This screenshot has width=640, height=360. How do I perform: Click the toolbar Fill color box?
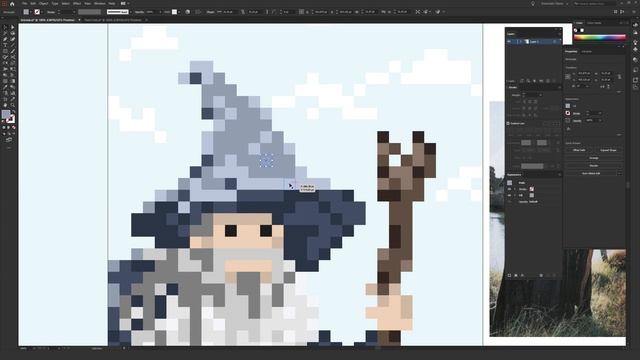[6, 114]
